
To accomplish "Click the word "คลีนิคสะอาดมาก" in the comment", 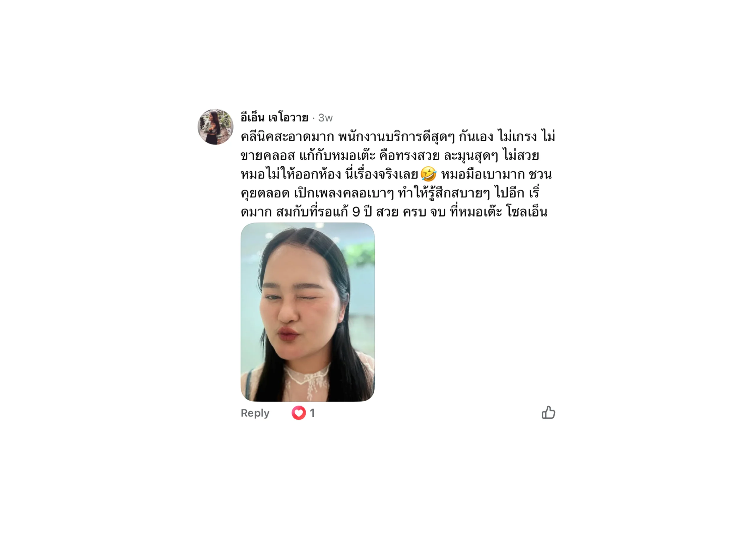I will coord(287,136).
